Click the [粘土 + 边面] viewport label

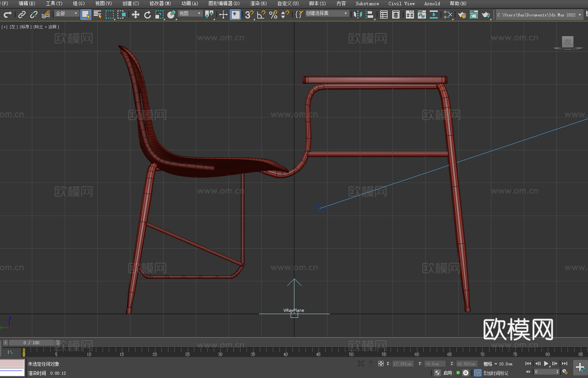pyautogui.click(x=46, y=27)
